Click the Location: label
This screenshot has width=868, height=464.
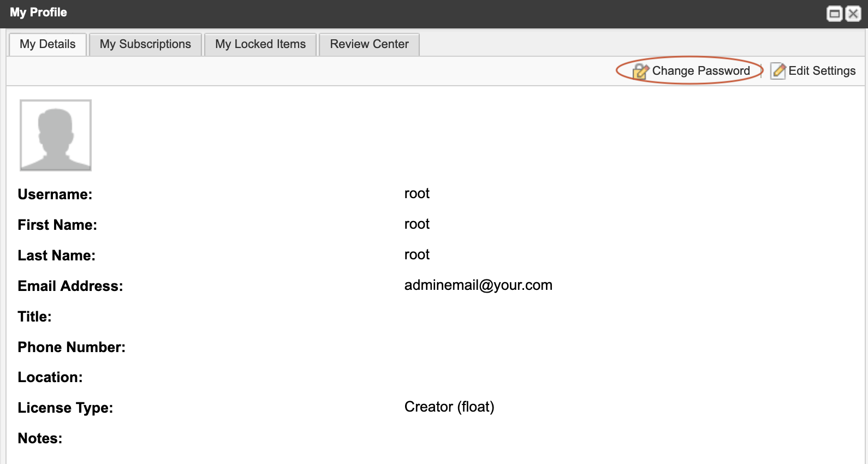(x=50, y=377)
